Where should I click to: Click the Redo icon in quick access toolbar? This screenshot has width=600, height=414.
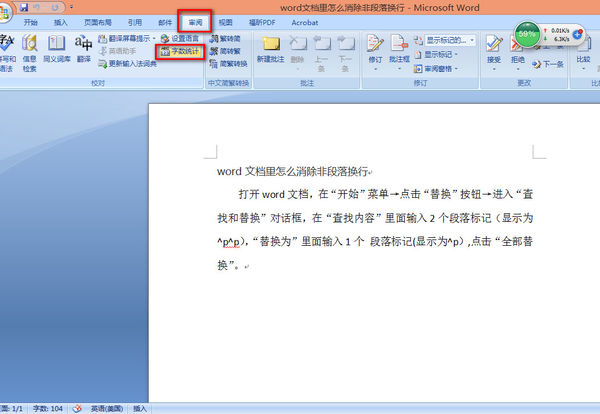(x=55, y=7)
